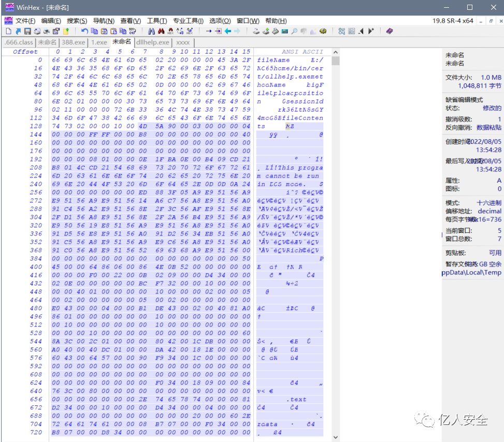Click the ANSI ASCII column header

[302, 52]
